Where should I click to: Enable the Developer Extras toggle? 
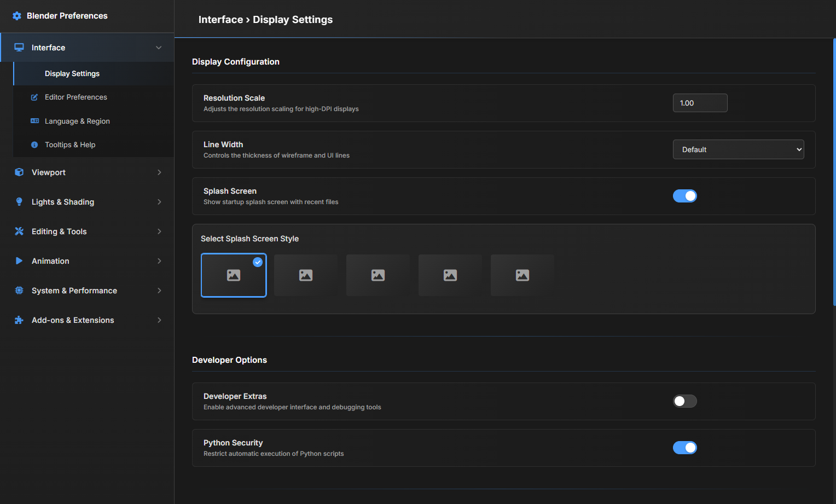(x=685, y=401)
